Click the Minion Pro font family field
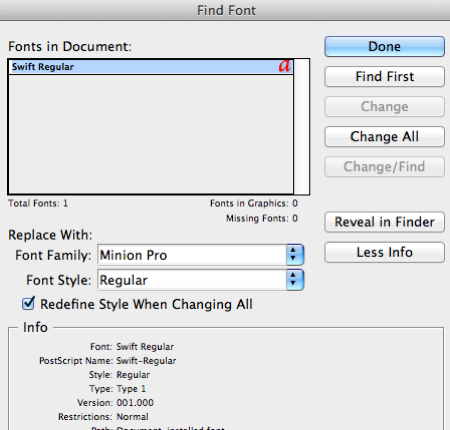Screen dimensions: 450x430 pyautogui.click(x=192, y=255)
